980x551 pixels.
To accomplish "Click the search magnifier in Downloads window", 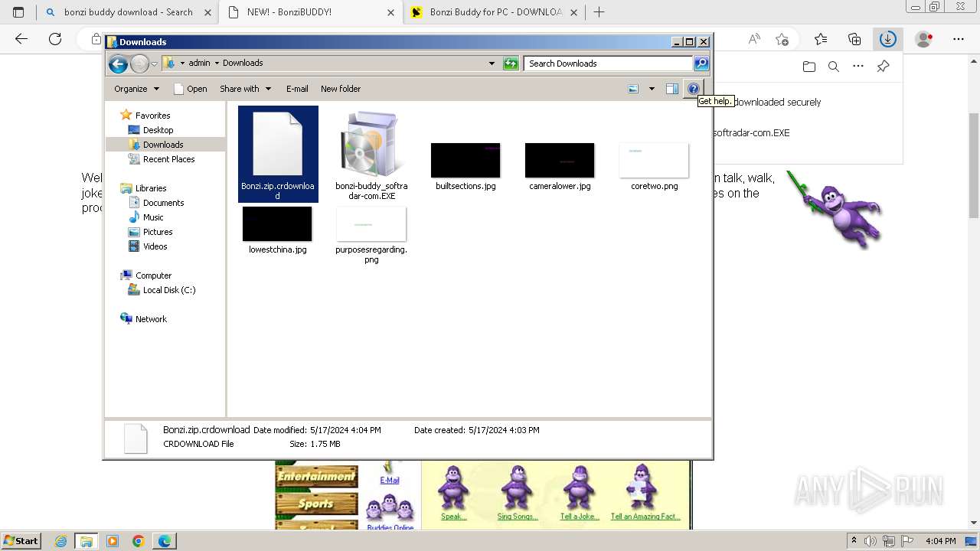I will [x=701, y=64].
